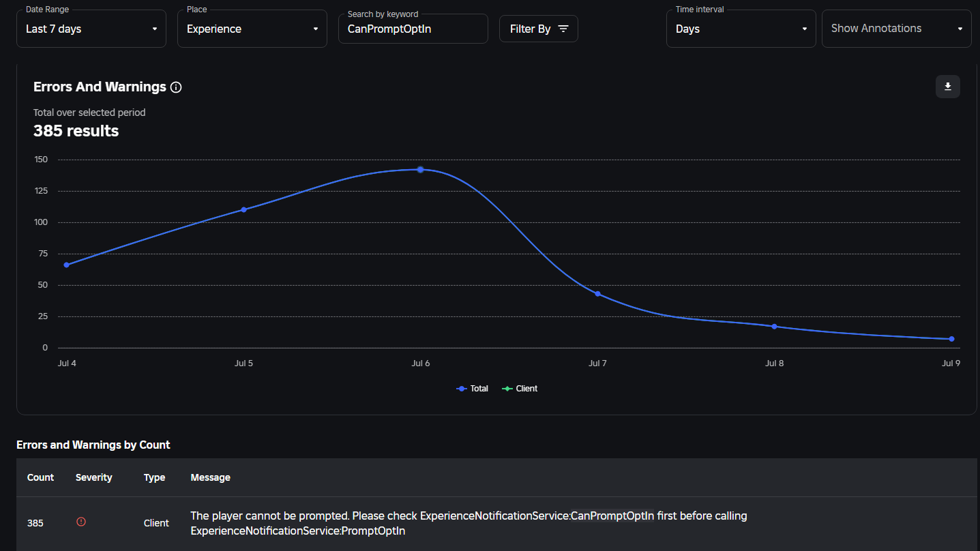Click the Message column header
980x551 pixels.
click(x=210, y=477)
